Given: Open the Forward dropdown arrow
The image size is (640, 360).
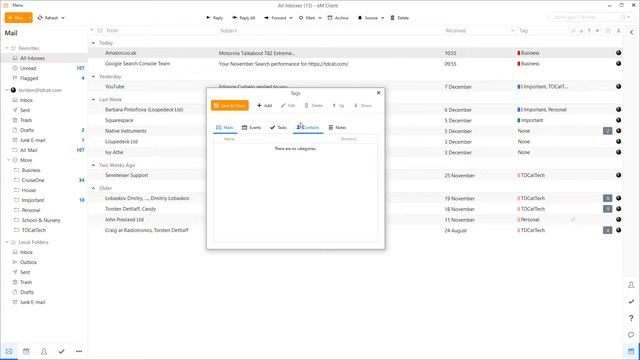Looking at the screenshot, I should click(x=291, y=18).
